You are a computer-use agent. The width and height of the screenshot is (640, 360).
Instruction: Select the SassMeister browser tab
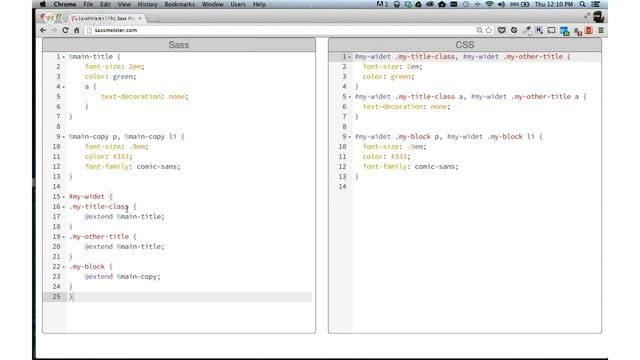click(x=107, y=18)
